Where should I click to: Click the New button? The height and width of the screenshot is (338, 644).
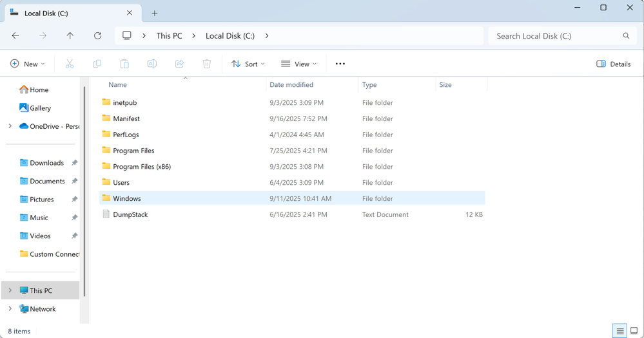pos(28,64)
